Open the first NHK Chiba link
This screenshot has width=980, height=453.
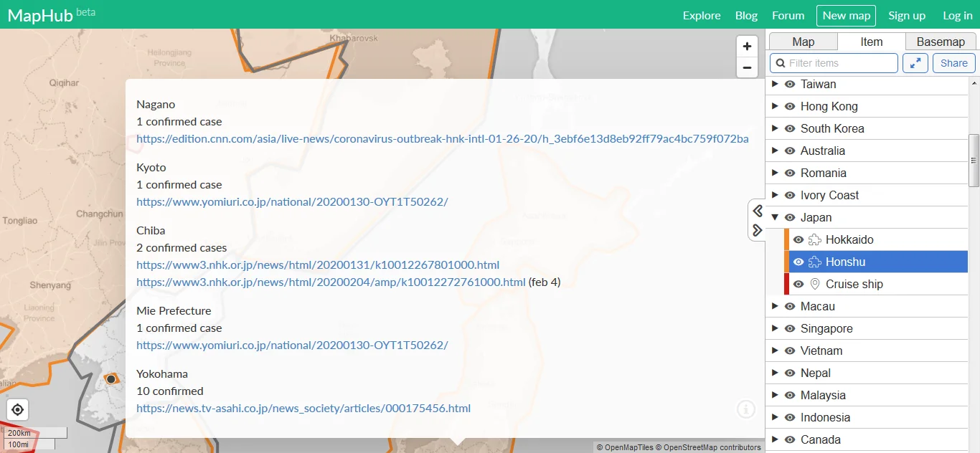pos(318,264)
